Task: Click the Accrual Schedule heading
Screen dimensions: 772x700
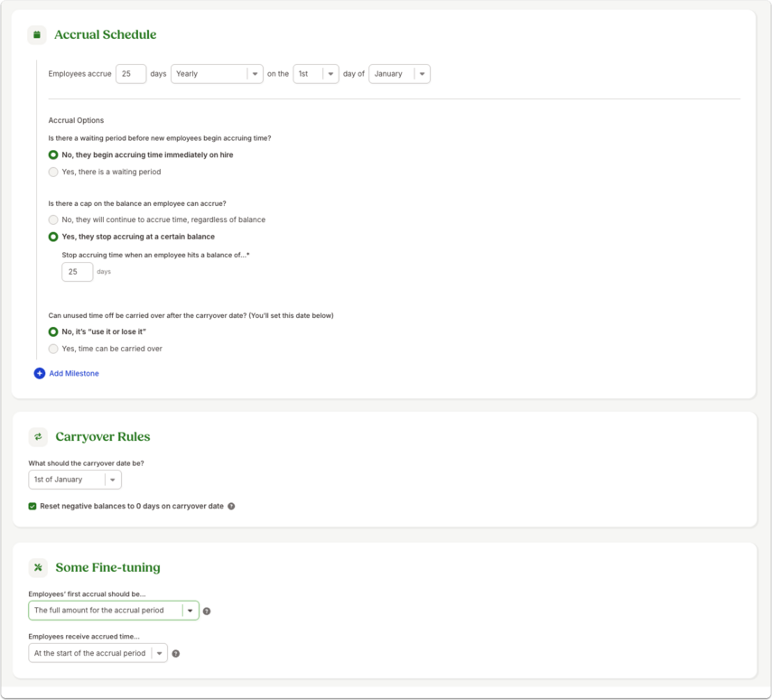Action: [x=106, y=35]
